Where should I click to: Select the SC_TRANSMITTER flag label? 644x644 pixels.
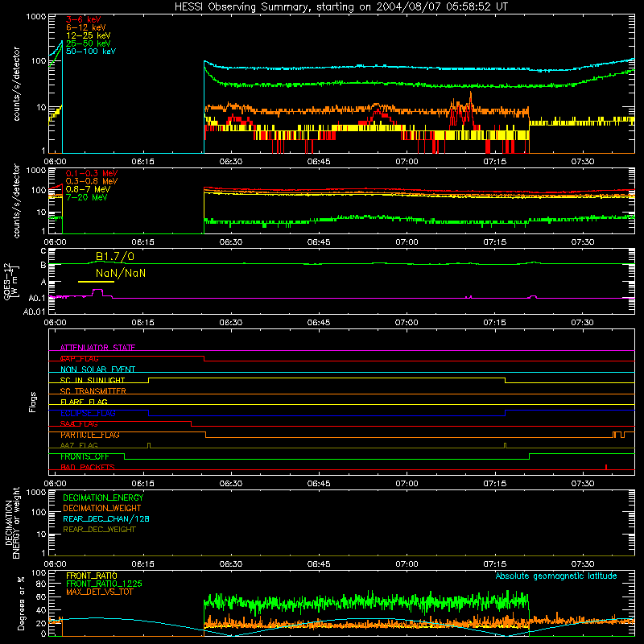[93, 391]
